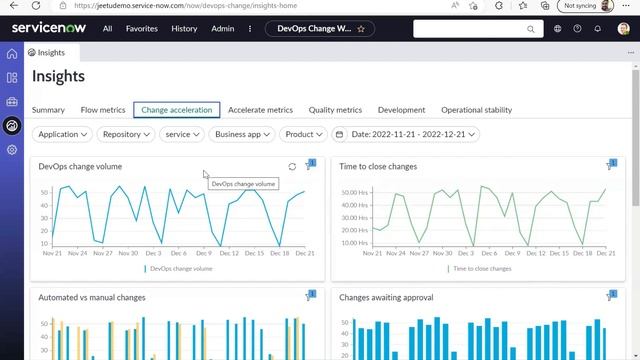Screen dimensions: 640x360
Task: Click the site lock icon in address bar
Action: [62, 6]
